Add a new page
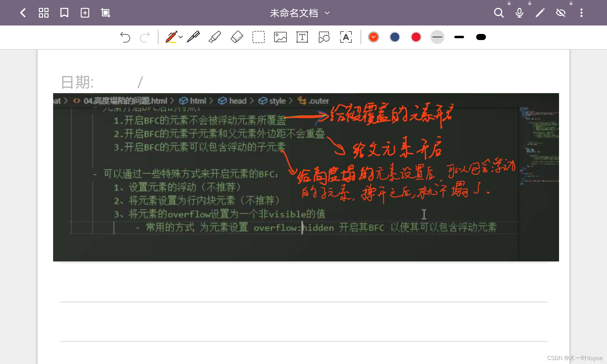Image resolution: width=607 pixels, height=364 pixels. pos(85,13)
